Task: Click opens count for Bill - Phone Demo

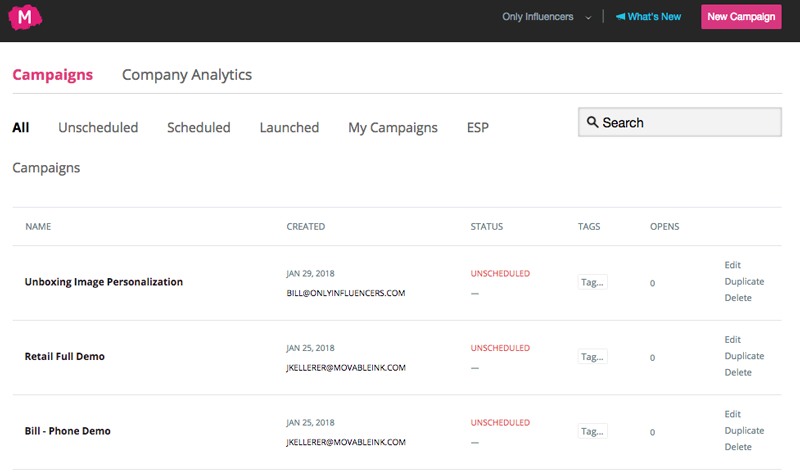Action: [653, 432]
